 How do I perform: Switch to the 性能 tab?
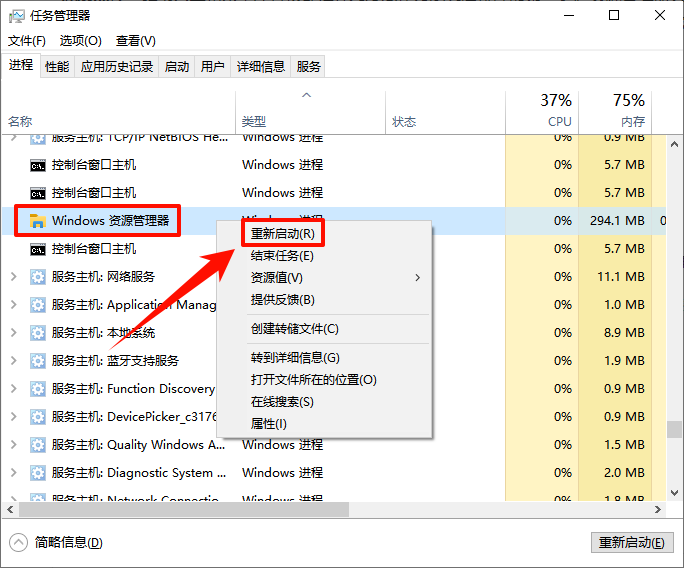[57, 67]
